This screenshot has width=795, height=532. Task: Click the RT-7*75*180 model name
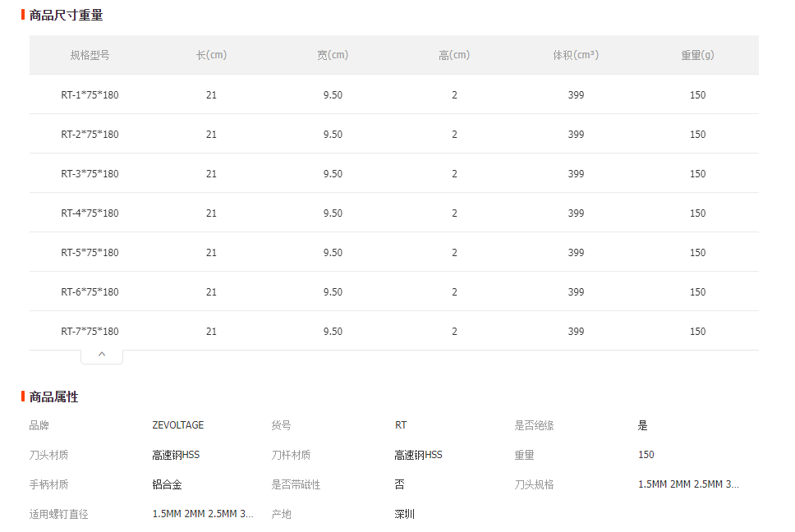click(x=90, y=332)
